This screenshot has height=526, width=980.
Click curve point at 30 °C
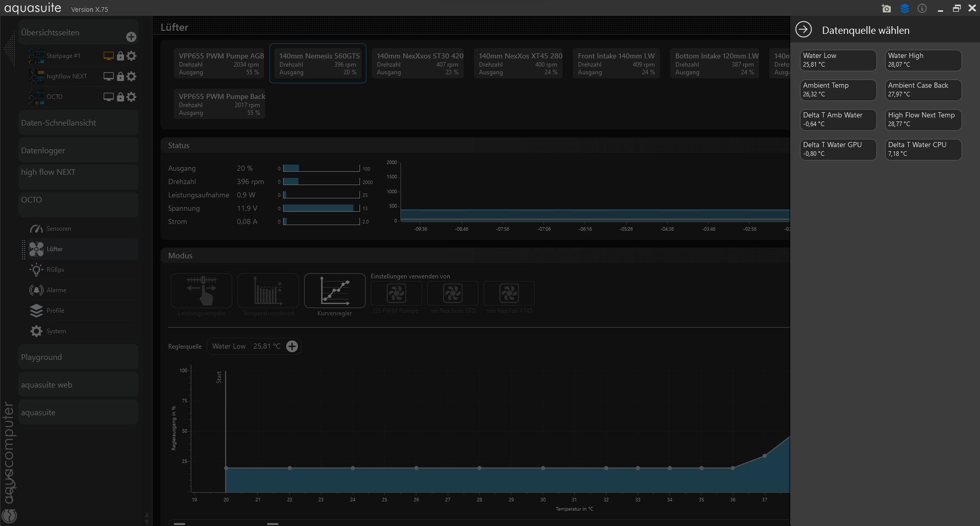tap(543, 468)
